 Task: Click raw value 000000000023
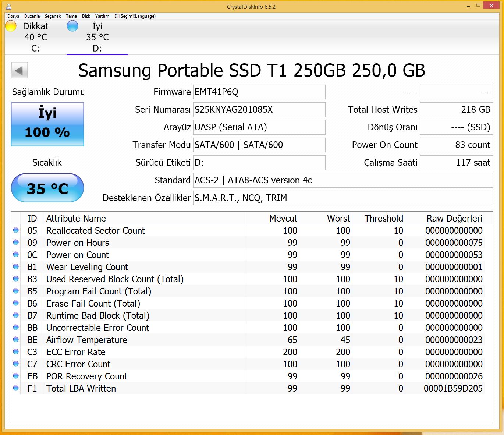(454, 340)
